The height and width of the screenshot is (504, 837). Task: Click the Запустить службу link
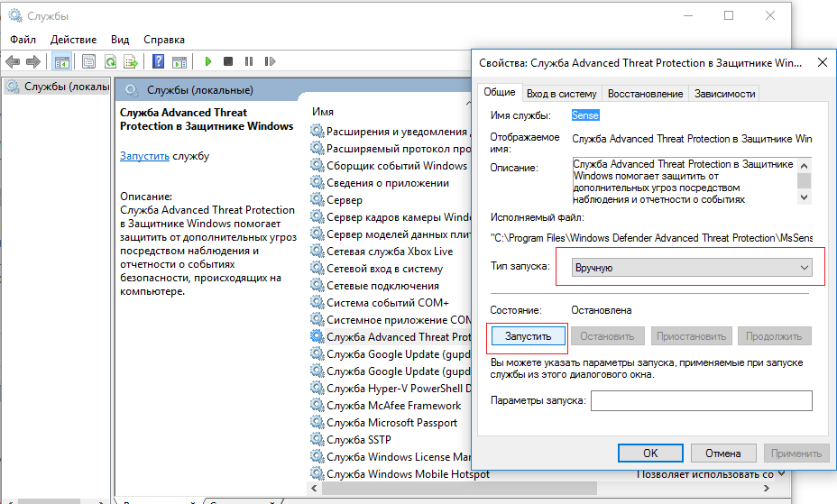[144, 156]
